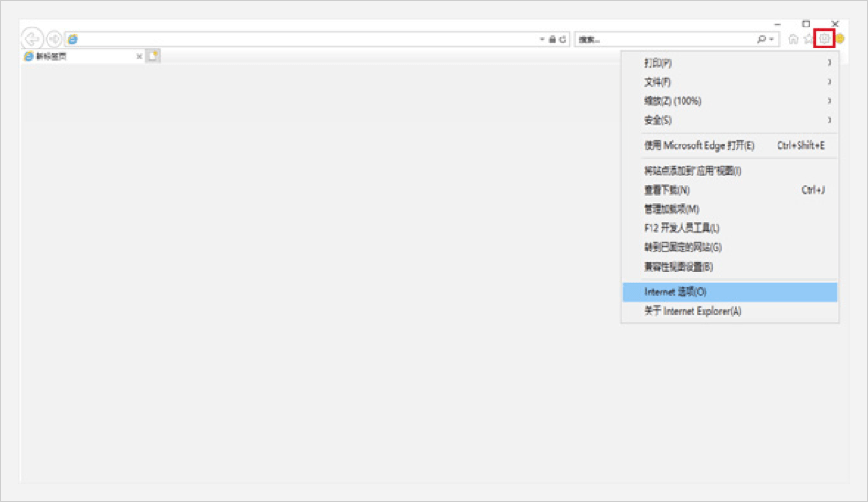
Task: Expand the search magnifier dropdown arrow
Action: point(772,39)
